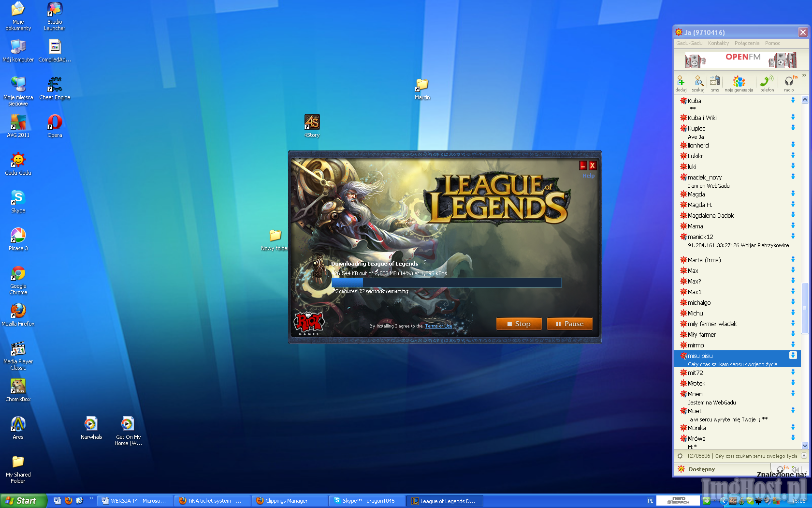Select AVG 2011 desktop shortcut
This screenshot has width=812, height=508.
[18, 126]
